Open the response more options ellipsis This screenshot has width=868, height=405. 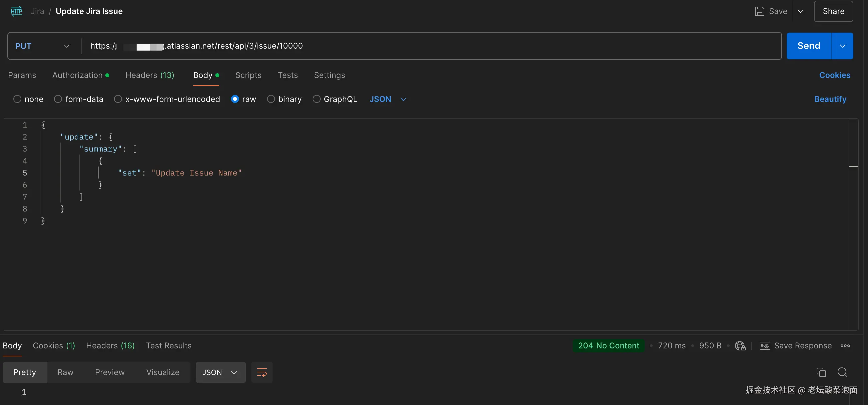pyautogui.click(x=845, y=346)
